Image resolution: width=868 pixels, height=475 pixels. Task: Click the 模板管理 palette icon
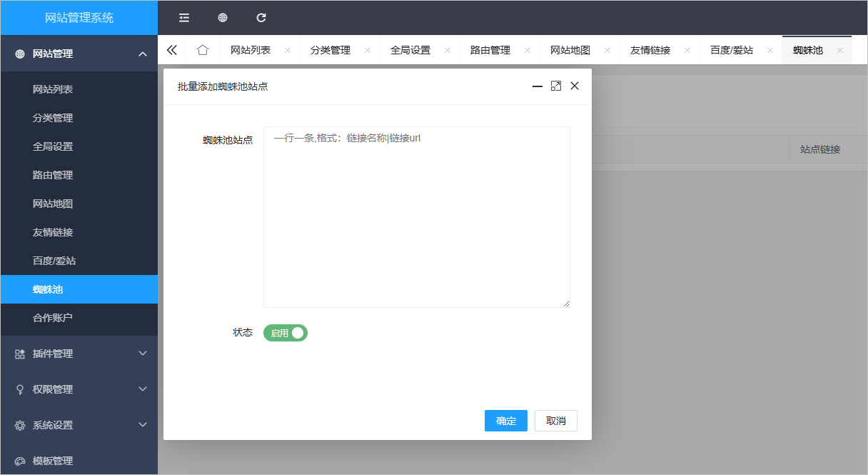[20, 461]
